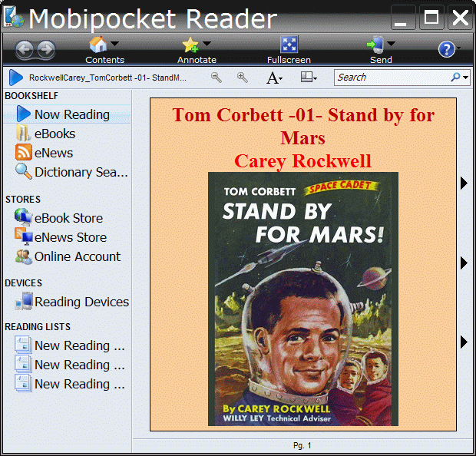Visit the eBook Store
The image size is (476, 456).
(x=68, y=218)
